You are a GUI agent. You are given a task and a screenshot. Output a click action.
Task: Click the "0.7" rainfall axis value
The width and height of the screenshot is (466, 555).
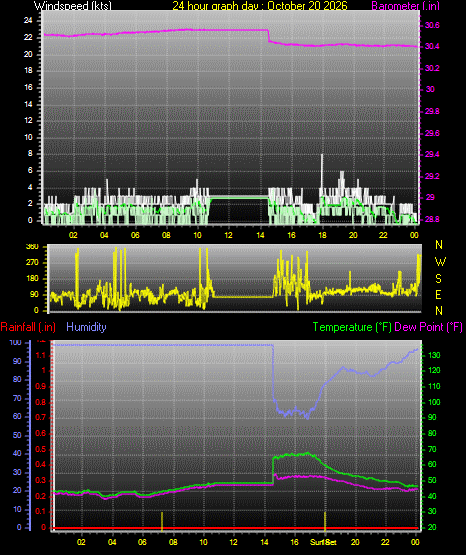coord(41,417)
